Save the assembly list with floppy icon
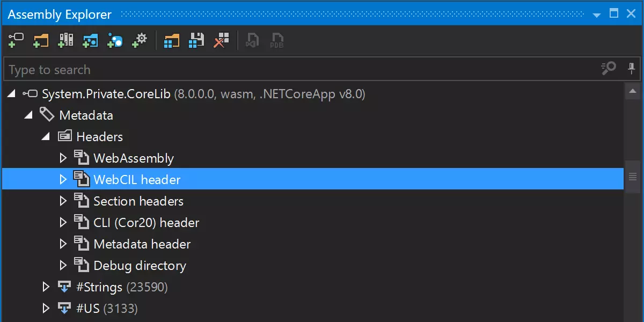 tap(196, 40)
